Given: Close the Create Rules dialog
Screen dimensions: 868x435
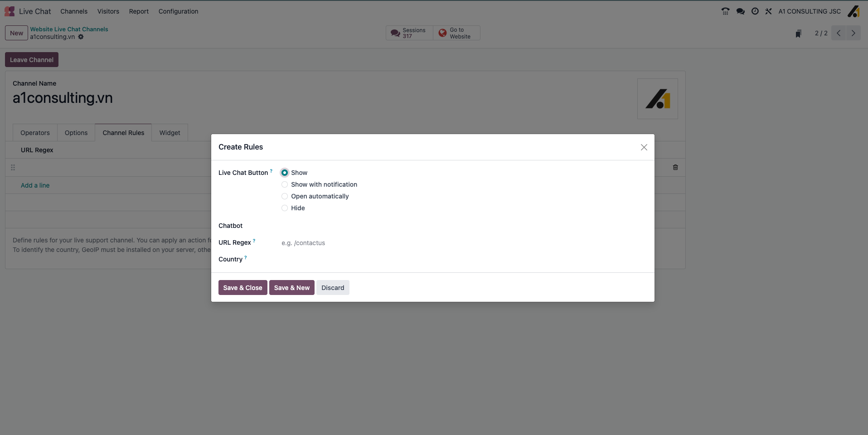Looking at the screenshot, I should coord(644,147).
